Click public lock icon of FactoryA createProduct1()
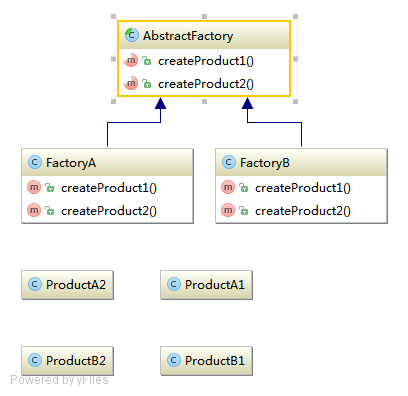The width and height of the screenshot is (408, 396). point(50,188)
